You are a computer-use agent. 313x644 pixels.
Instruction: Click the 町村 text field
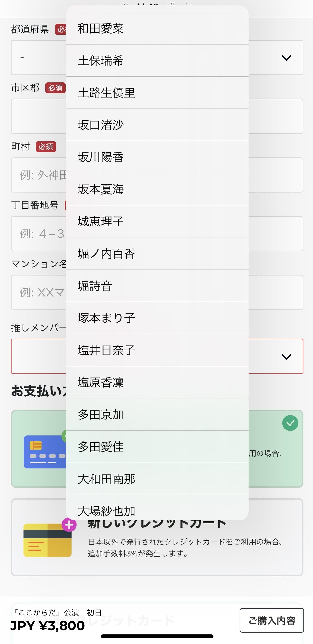pyautogui.click(x=275, y=175)
